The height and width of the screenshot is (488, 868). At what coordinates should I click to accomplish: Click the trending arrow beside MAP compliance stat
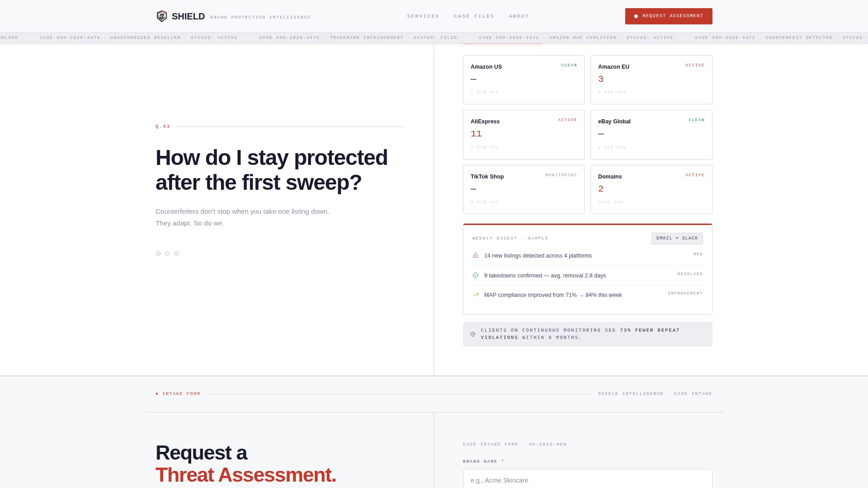(x=475, y=295)
